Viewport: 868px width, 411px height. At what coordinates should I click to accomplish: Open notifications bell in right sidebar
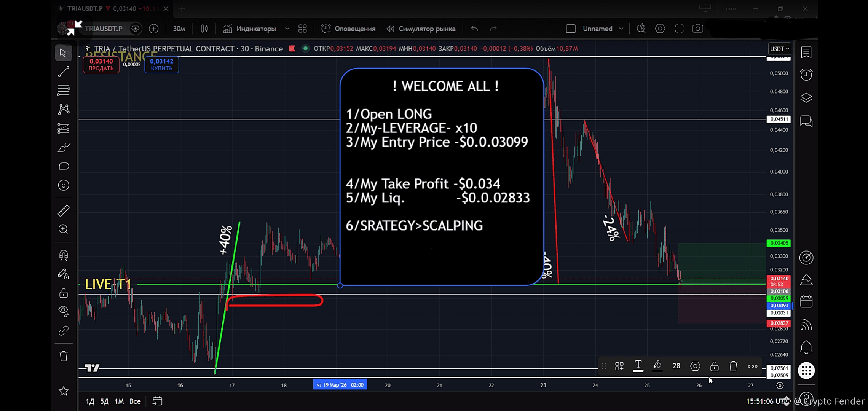[x=806, y=347]
